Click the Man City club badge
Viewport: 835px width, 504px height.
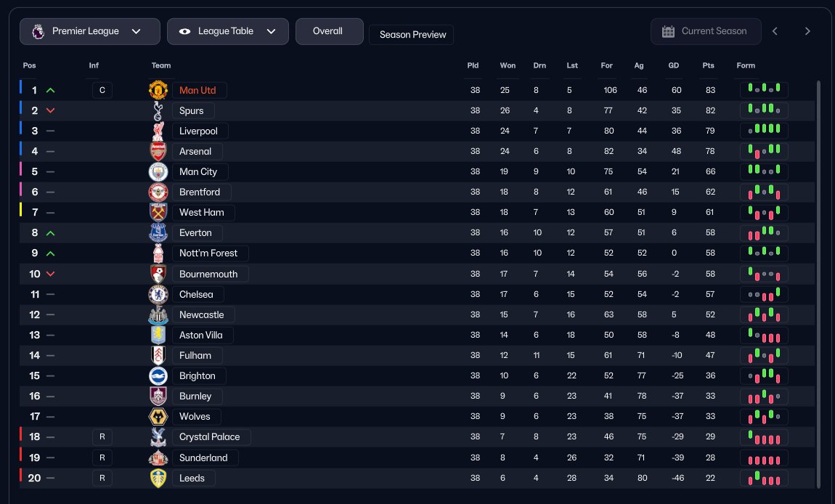pos(158,172)
